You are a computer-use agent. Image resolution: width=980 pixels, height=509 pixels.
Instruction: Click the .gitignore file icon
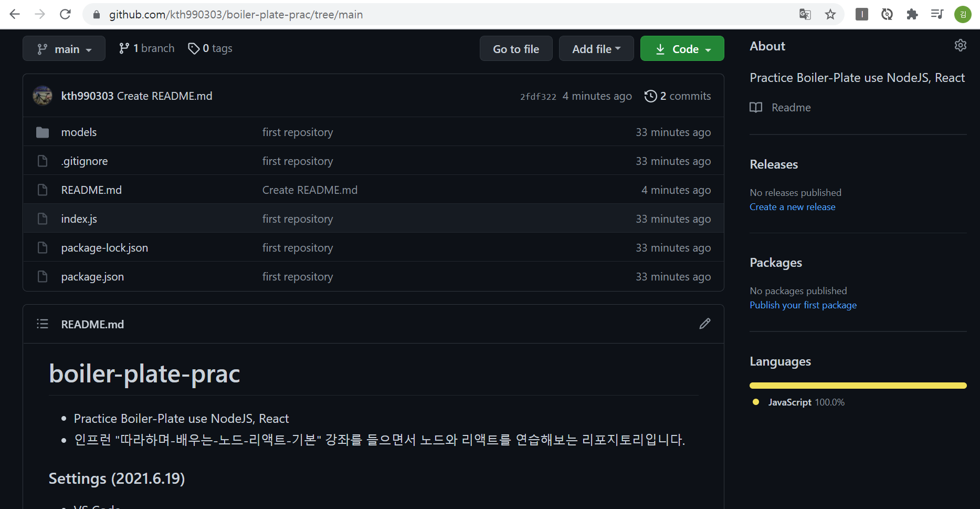point(43,161)
